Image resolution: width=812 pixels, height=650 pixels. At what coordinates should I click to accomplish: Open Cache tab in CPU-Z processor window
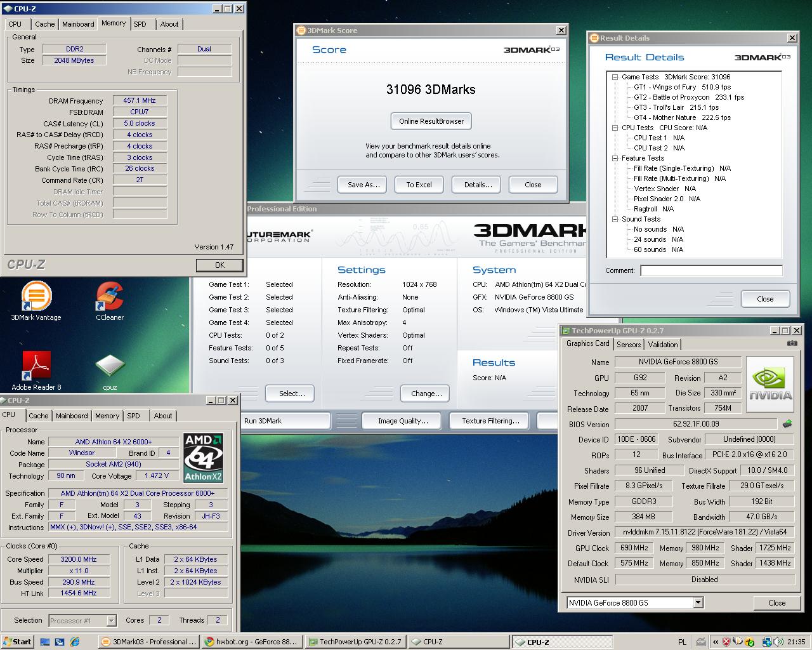click(38, 416)
